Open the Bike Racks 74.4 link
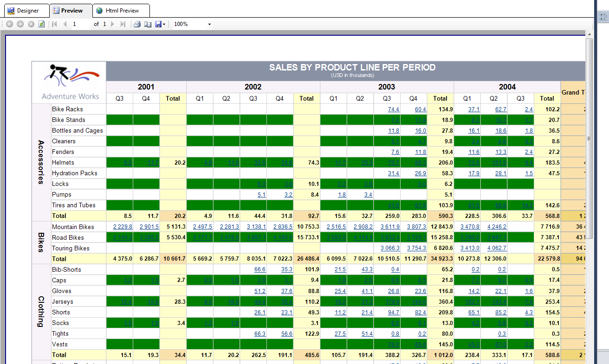 click(x=394, y=109)
